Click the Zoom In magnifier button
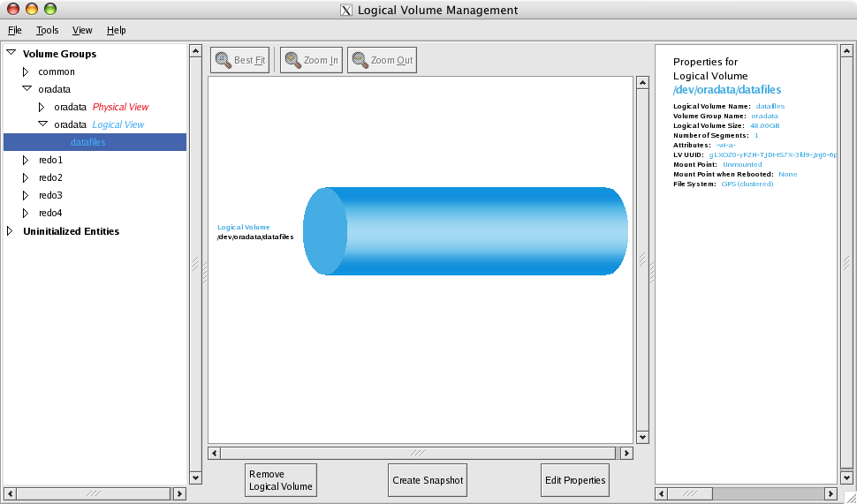This screenshot has width=857, height=504. pos(311,60)
